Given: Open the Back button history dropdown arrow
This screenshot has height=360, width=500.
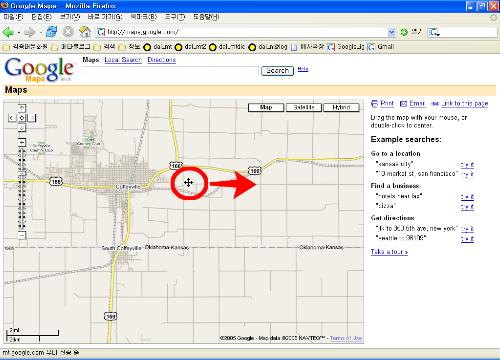Looking at the screenshot, I should pos(19,32).
